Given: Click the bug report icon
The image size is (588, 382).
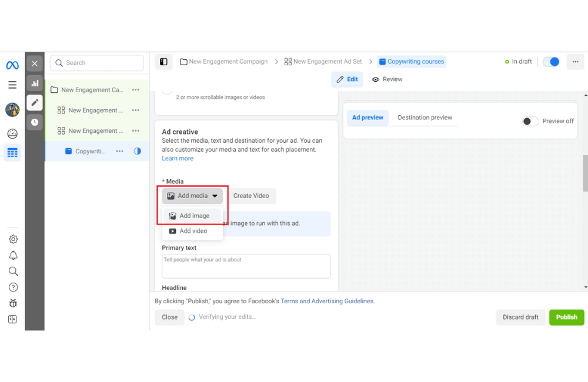Looking at the screenshot, I should coord(13,303).
